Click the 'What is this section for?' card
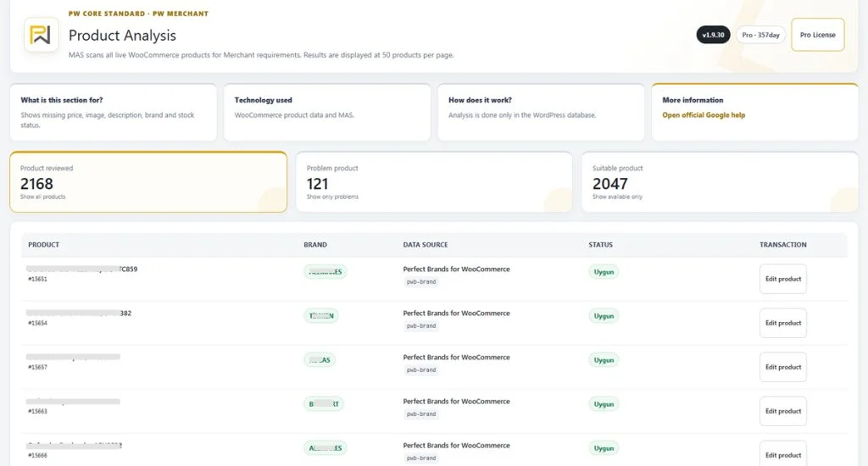Screen dimensions: 868x466 tap(114, 113)
